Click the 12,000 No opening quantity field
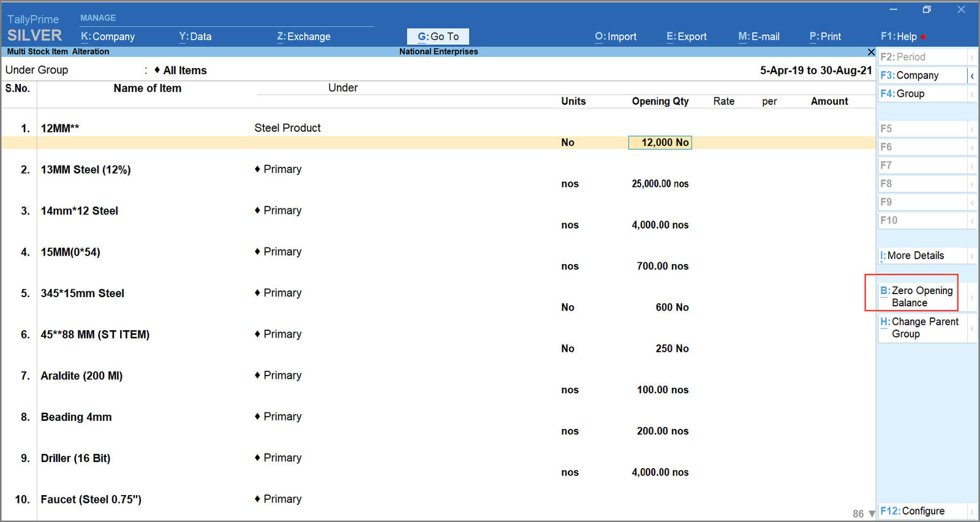The width and height of the screenshot is (980, 522). [660, 143]
